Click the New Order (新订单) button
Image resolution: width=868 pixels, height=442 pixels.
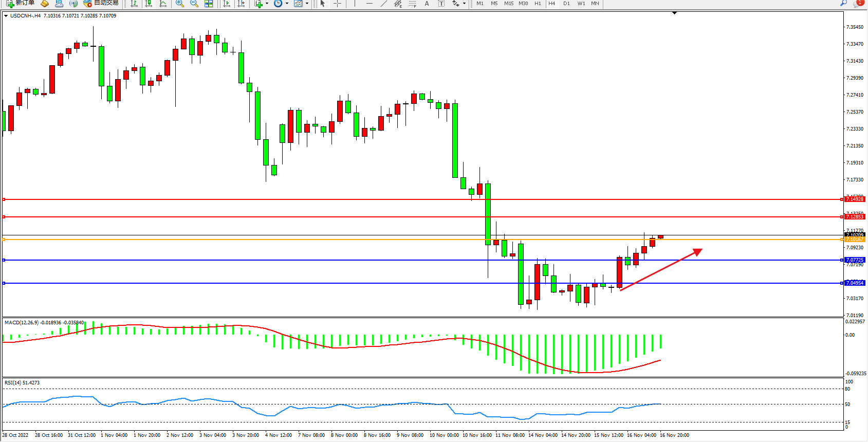[21, 3]
